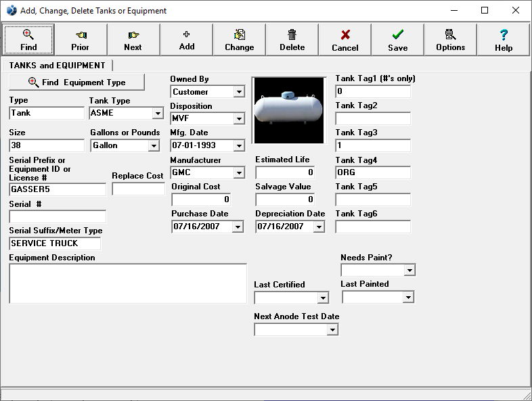This screenshot has height=401, width=532.
Task: Select the Tank Tag2 input field
Action: click(x=373, y=119)
